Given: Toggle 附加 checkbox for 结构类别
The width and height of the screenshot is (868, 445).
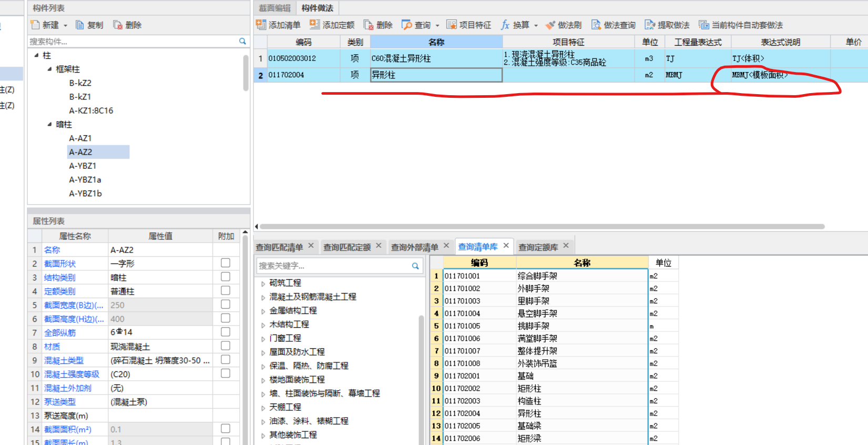Looking at the screenshot, I should (x=226, y=277).
